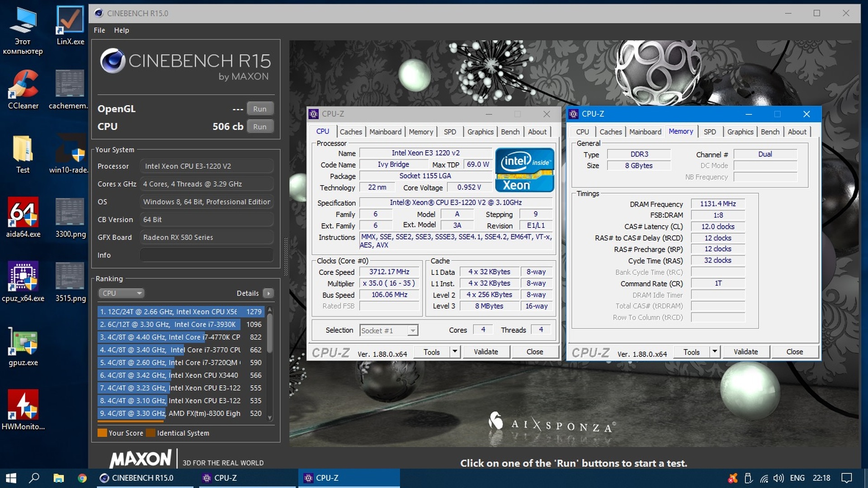
Task: Expand Tools arrow in Memory CPU-Z window
Action: [x=715, y=352]
